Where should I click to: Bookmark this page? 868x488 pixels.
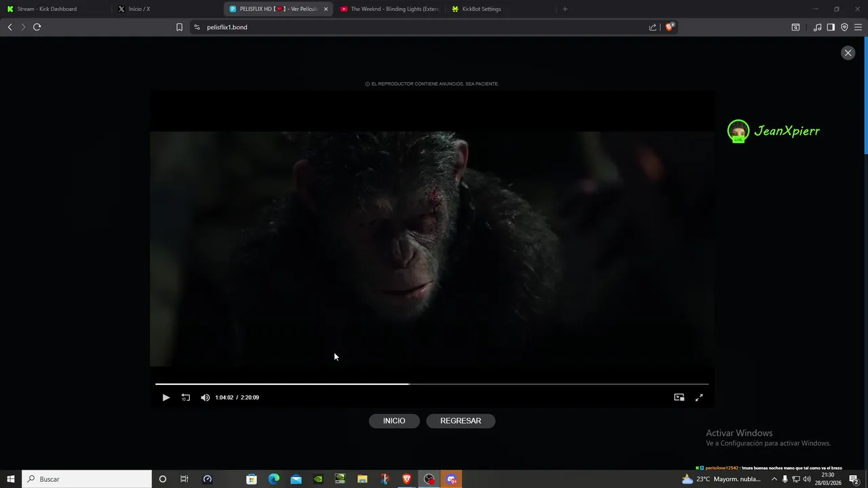point(179,27)
